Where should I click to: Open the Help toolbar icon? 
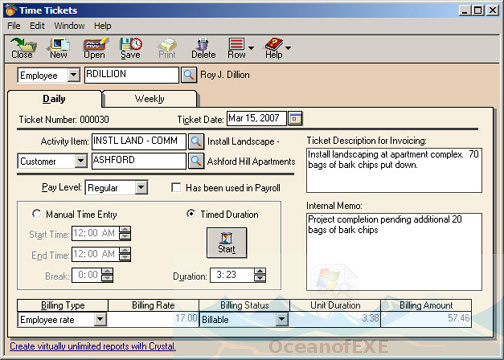274,48
